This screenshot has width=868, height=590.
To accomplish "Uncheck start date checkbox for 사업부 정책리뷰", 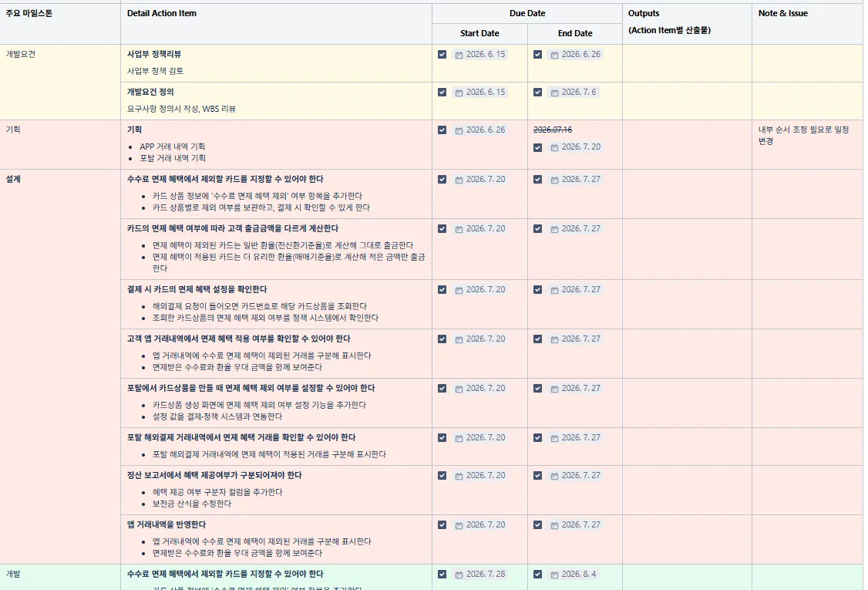I will pyautogui.click(x=442, y=54).
